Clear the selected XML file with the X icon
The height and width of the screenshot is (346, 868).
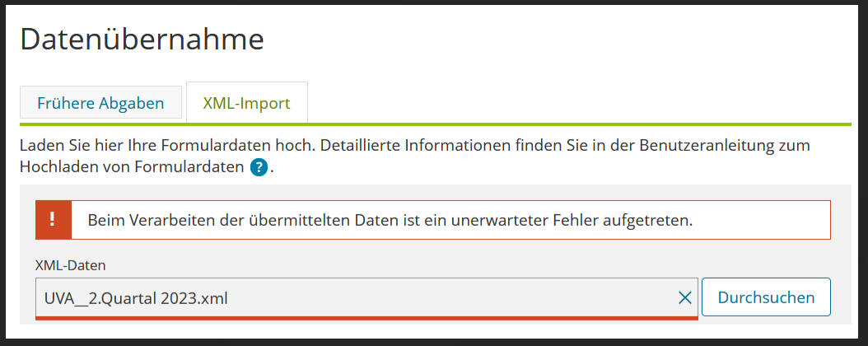click(x=685, y=298)
